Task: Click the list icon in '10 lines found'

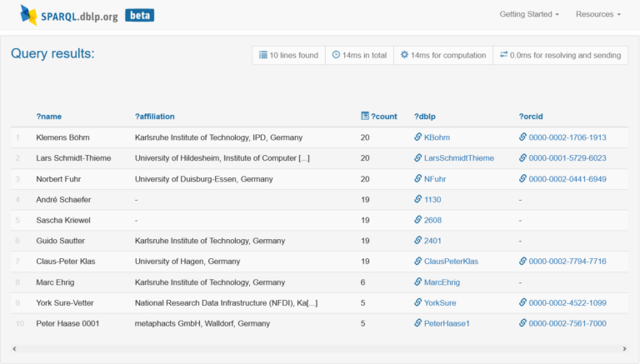Action: click(x=263, y=55)
